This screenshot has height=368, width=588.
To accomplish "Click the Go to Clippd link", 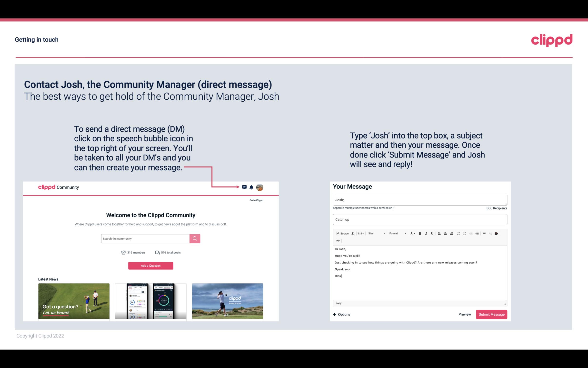I will pyautogui.click(x=256, y=200).
